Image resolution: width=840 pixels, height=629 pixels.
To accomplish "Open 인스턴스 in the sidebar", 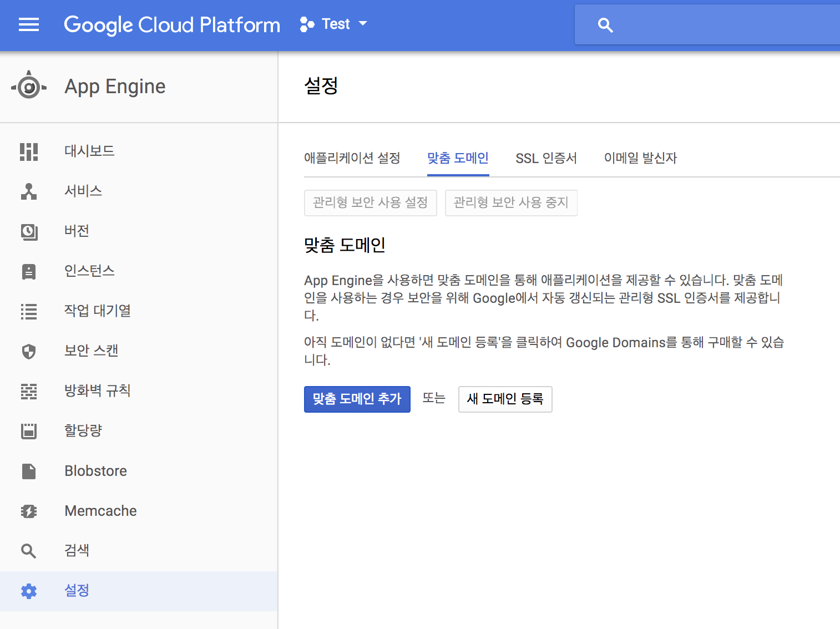I will [x=139, y=271].
